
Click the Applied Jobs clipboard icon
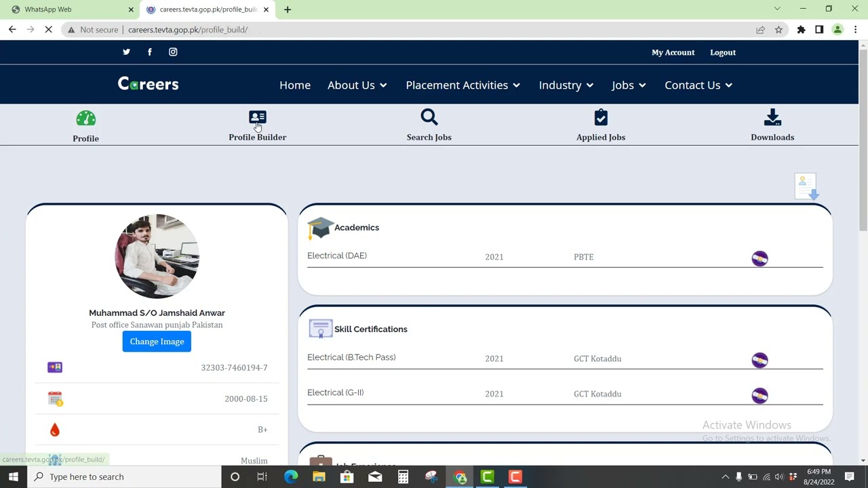coord(601,118)
